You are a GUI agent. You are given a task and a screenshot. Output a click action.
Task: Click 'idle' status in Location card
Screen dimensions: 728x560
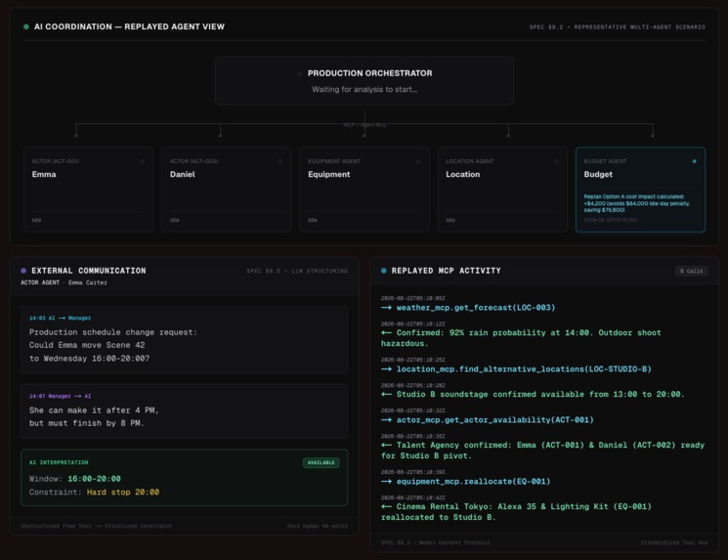450,220
